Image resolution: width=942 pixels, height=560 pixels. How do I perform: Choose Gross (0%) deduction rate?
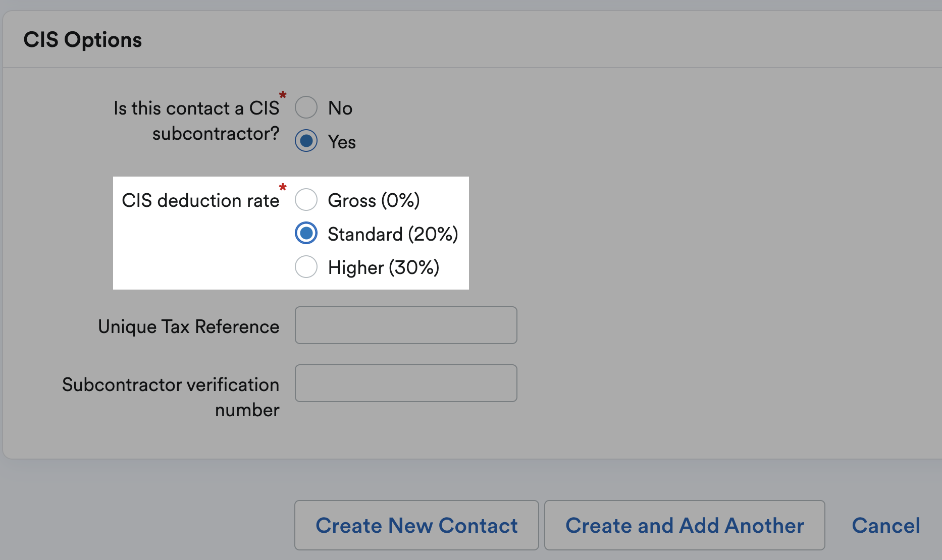(306, 200)
